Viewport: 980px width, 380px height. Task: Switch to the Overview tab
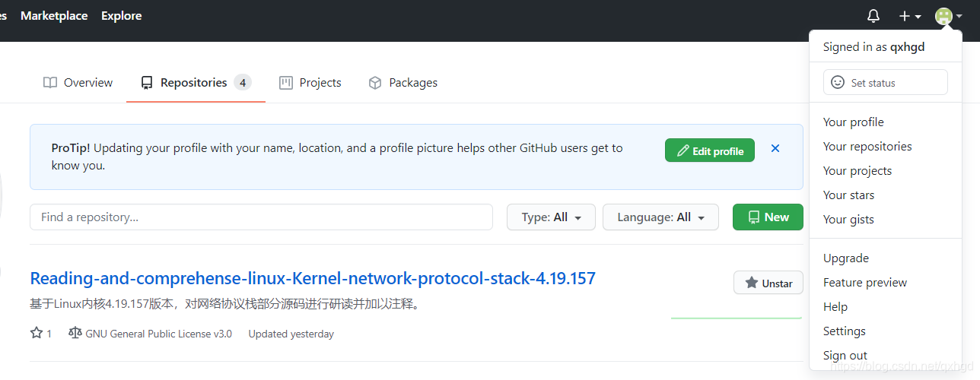(78, 83)
